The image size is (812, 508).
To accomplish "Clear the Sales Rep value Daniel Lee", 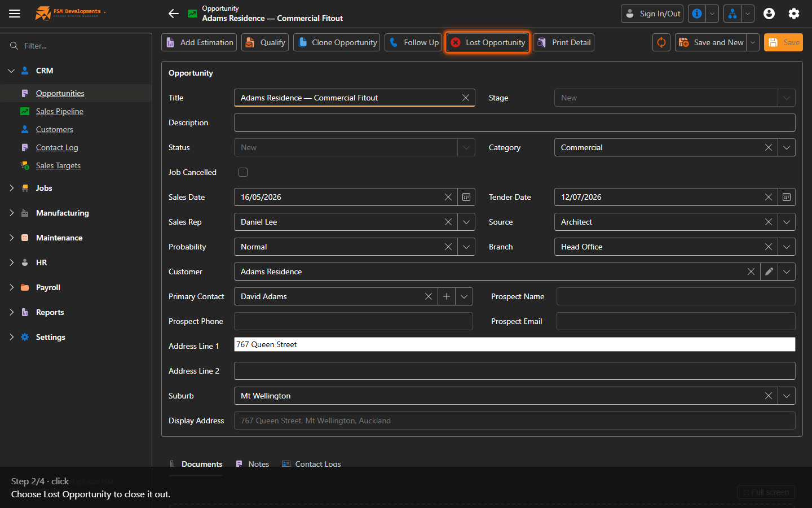I will (448, 222).
